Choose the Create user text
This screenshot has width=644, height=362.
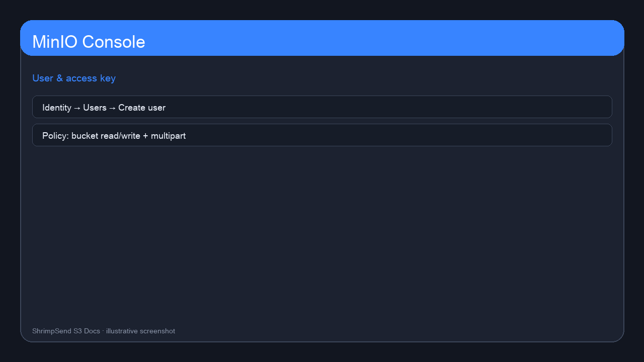tap(142, 108)
